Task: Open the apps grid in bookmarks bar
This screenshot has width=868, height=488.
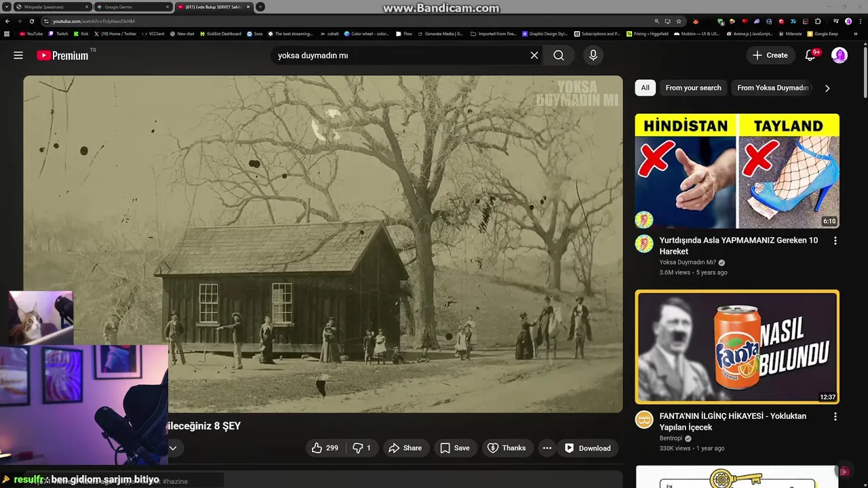Action: 7,33
